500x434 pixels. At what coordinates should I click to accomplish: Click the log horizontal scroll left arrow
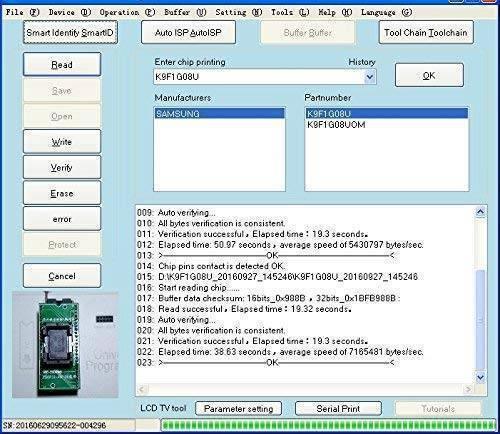pyautogui.click(x=142, y=389)
